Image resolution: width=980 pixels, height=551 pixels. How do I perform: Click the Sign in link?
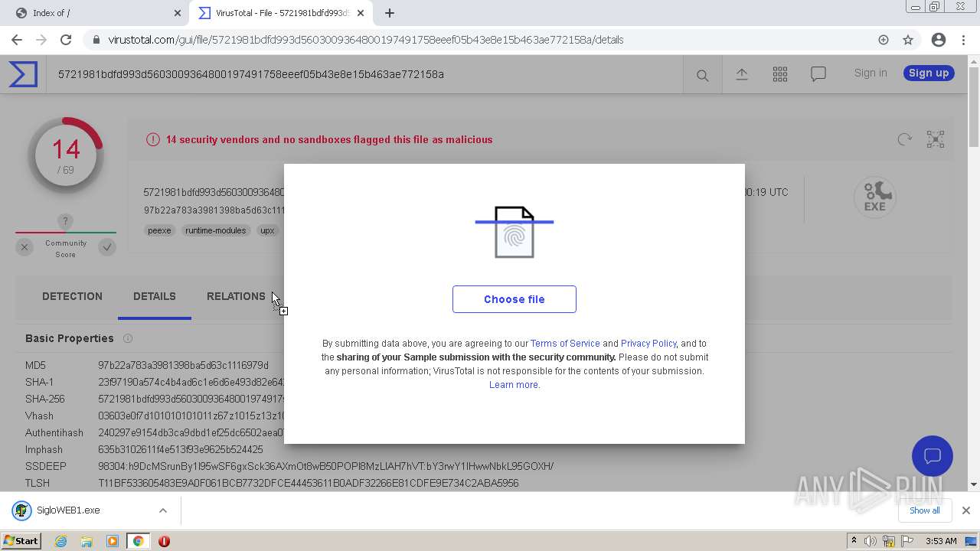coord(871,73)
